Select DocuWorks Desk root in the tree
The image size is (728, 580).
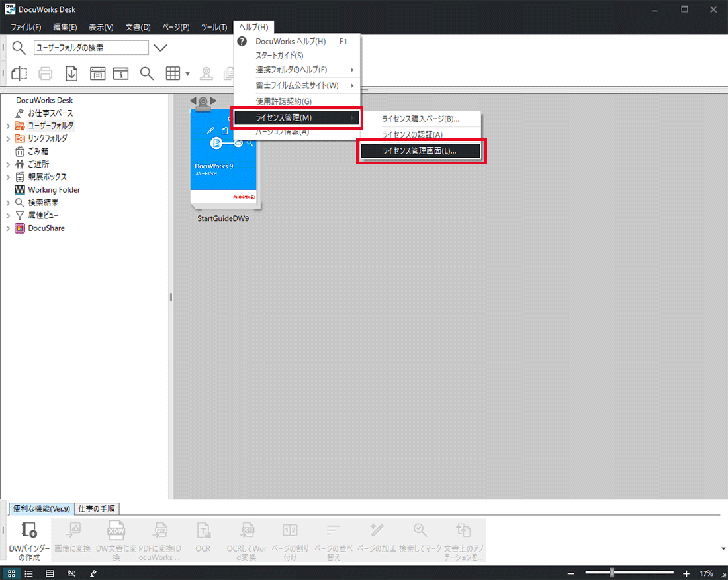coord(44,100)
